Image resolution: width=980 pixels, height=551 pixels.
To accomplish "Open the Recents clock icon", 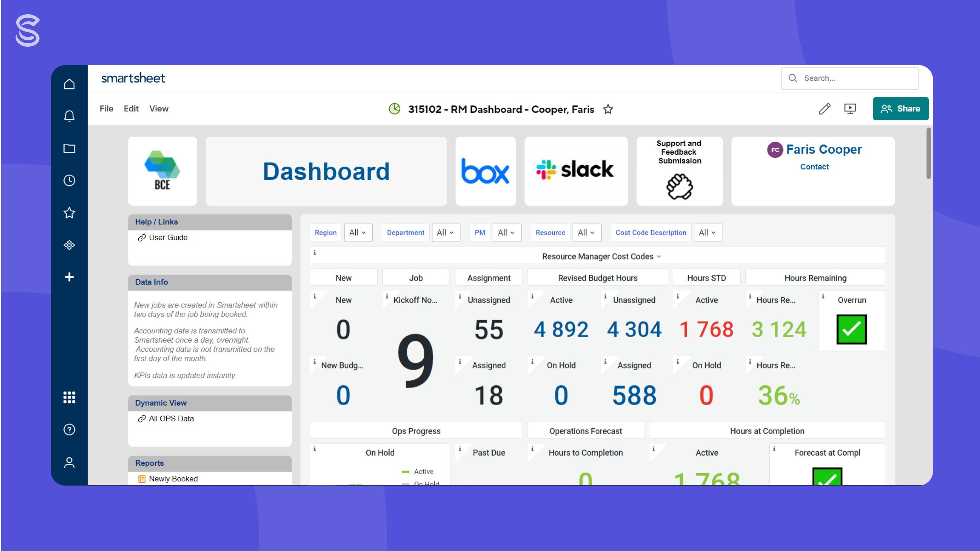I will 69,180.
